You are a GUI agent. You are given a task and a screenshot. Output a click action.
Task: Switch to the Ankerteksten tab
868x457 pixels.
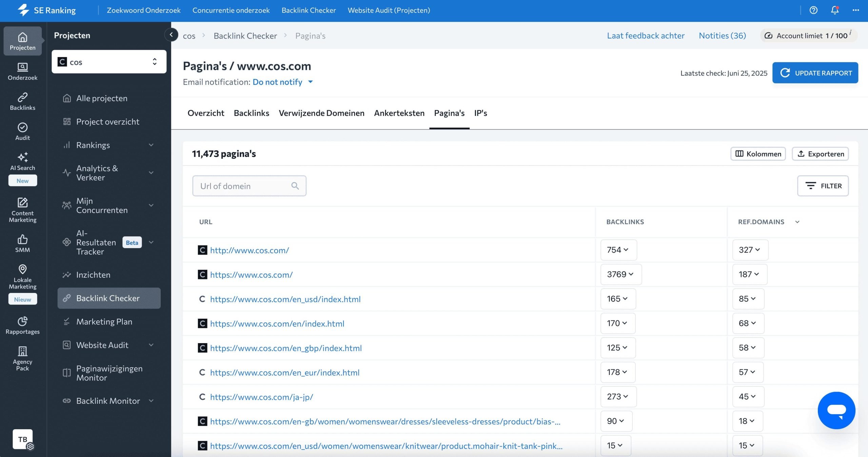point(399,113)
